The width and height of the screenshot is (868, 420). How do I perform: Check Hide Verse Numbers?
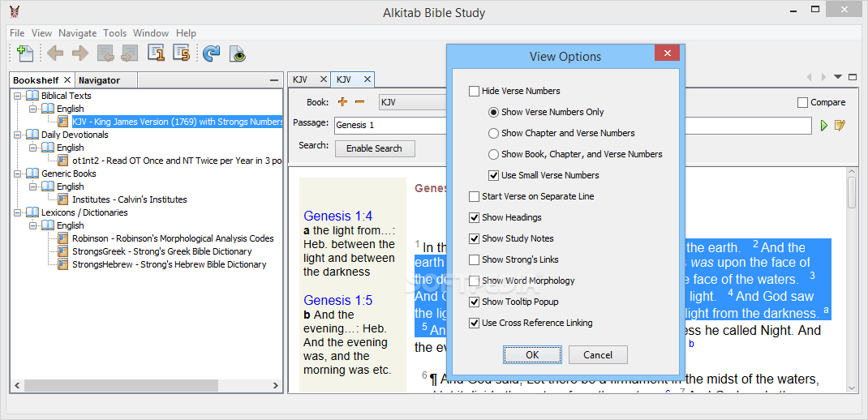click(x=474, y=91)
